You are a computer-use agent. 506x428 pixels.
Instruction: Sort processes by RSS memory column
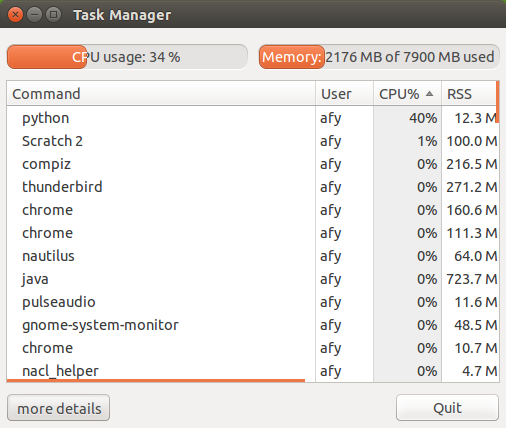pyautogui.click(x=469, y=94)
